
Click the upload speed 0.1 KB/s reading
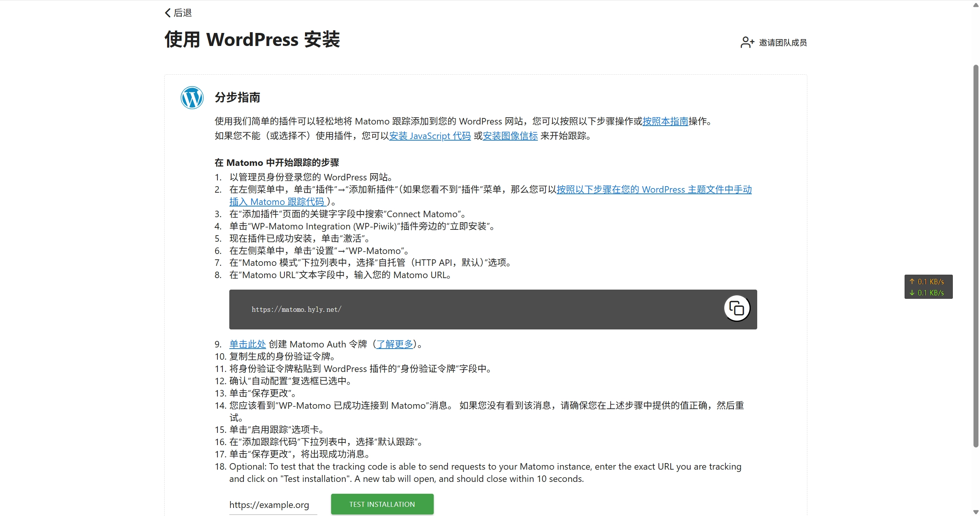[x=927, y=282]
